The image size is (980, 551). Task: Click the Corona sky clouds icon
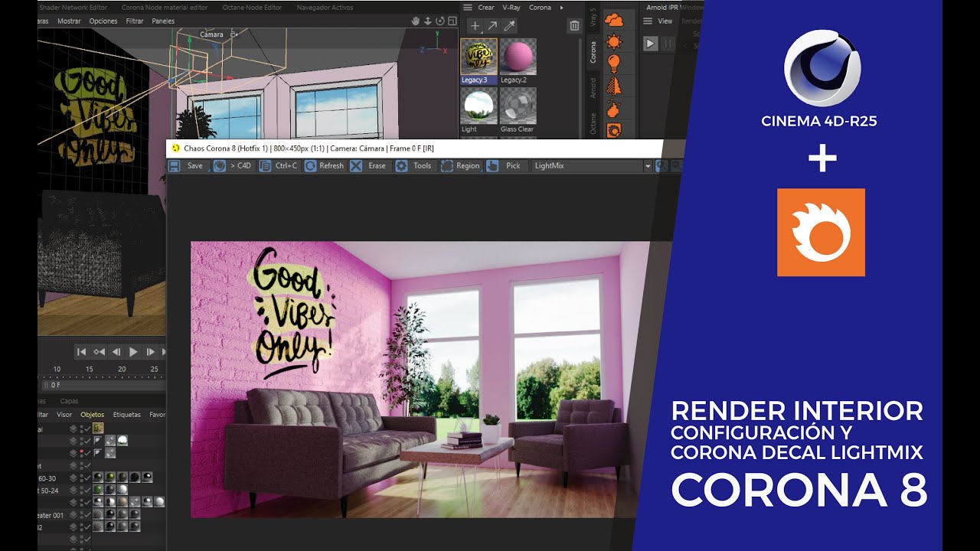pyautogui.click(x=614, y=21)
